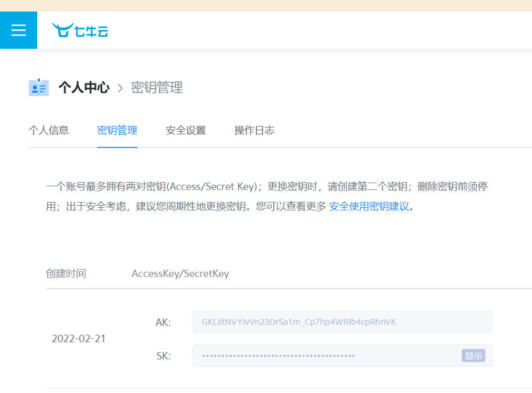Click 创建时间 column header
The width and height of the screenshot is (532, 393).
coord(66,273)
